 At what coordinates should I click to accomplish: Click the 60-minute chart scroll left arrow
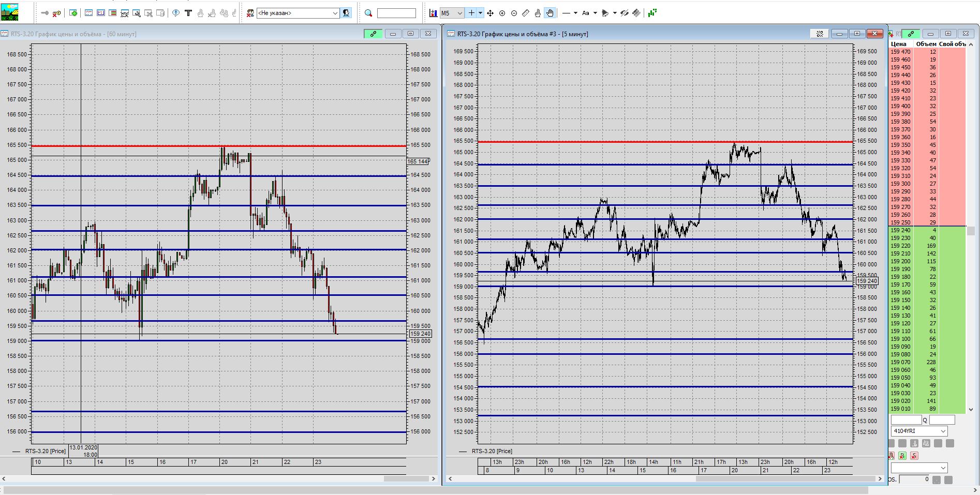pyautogui.click(x=4, y=479)
